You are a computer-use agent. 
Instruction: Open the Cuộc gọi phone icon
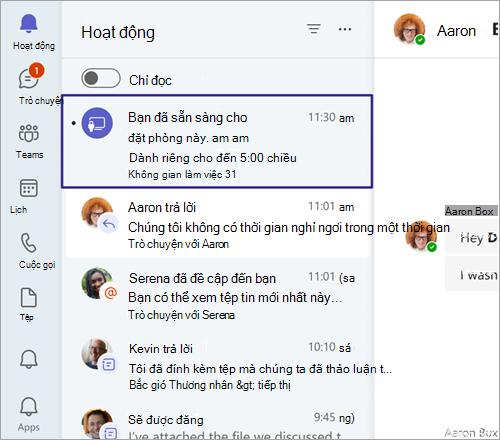click(29, 242)
